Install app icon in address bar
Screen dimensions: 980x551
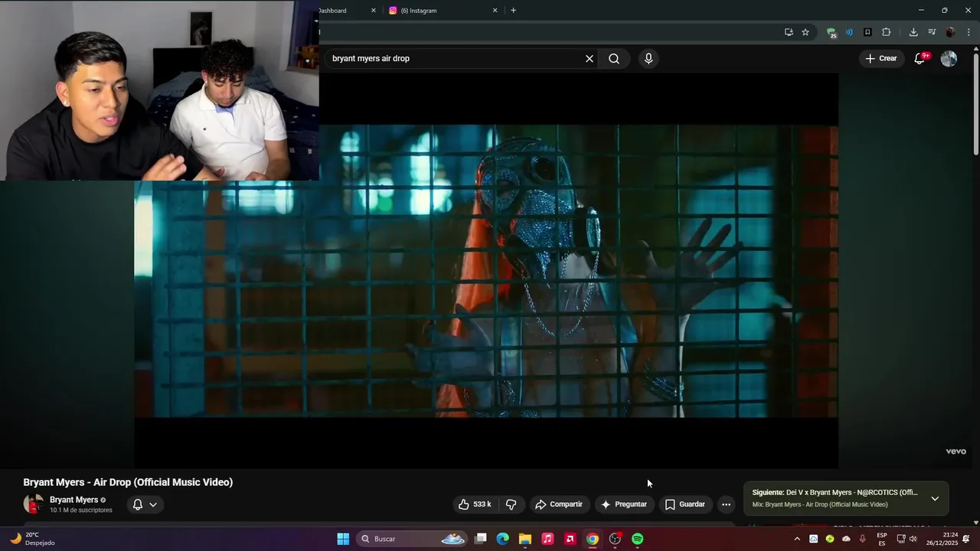point(789,32)
